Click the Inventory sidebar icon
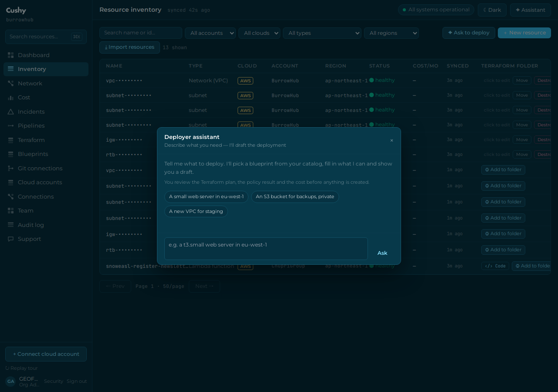This screenshot has height=392, width=558. pos(10,69)
